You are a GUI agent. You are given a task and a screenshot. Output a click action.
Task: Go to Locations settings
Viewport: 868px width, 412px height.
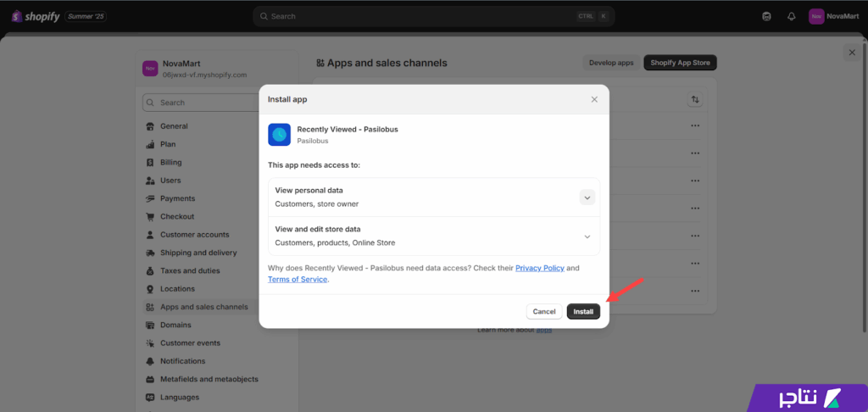(x=177, y=289)
